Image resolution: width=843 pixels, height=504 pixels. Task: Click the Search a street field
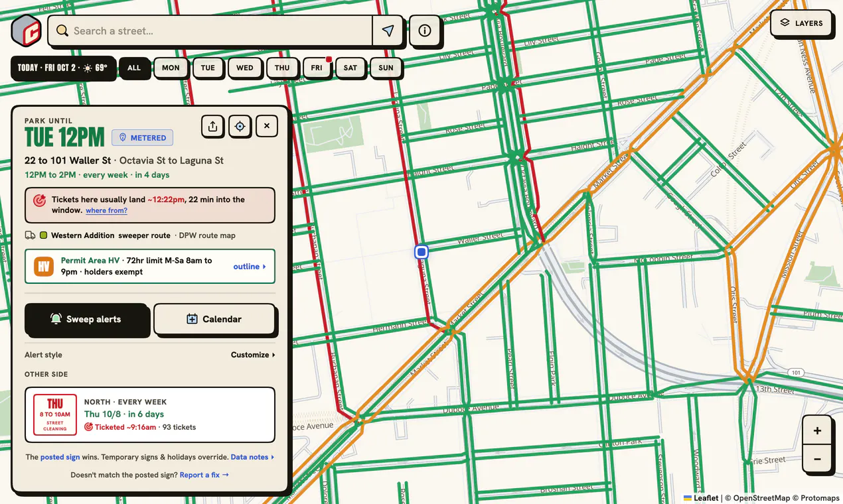210,31
